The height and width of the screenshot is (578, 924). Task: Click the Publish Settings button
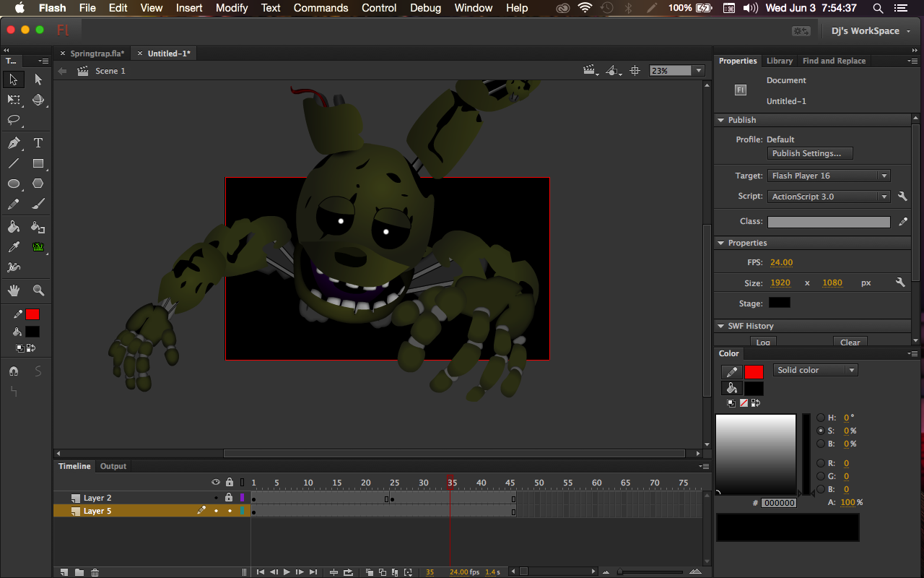(x=809, y=153)
